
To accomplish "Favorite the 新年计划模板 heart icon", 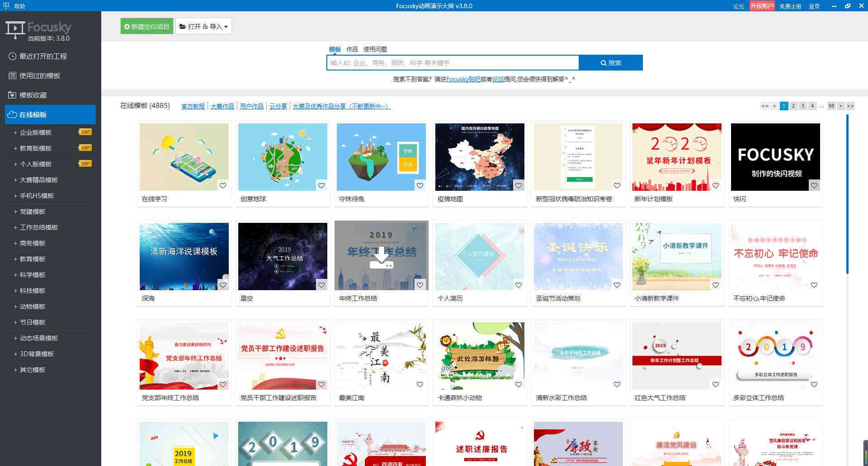I will 716,185.
